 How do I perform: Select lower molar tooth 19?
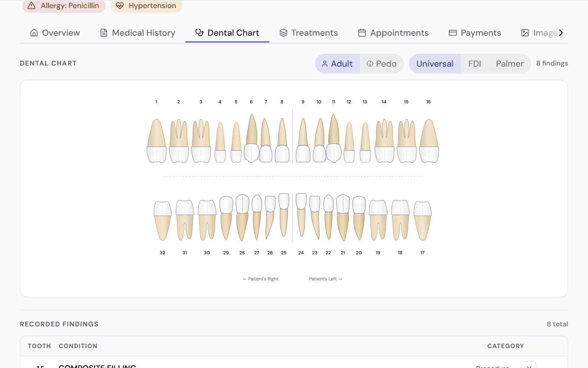pyautogui.click(x=378, y=220)
